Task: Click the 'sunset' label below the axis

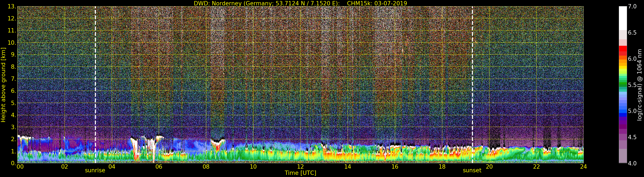Action: [x=472, y=171]
